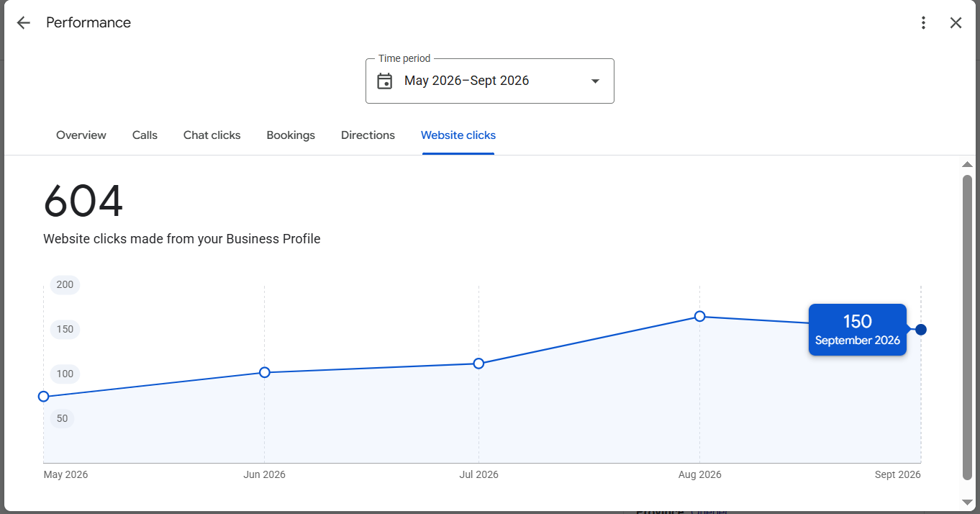
Task: Open the three-dot more options menu
Action: [924, 23]
